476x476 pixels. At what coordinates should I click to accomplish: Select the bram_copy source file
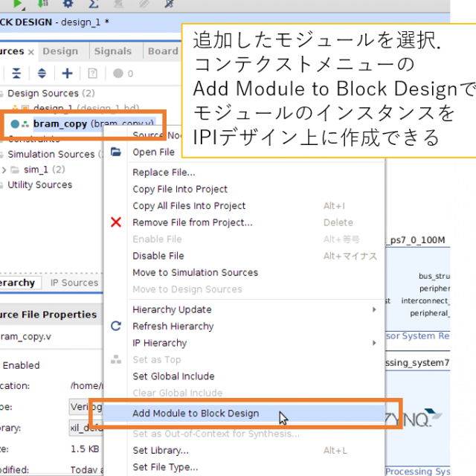point(59,123)
